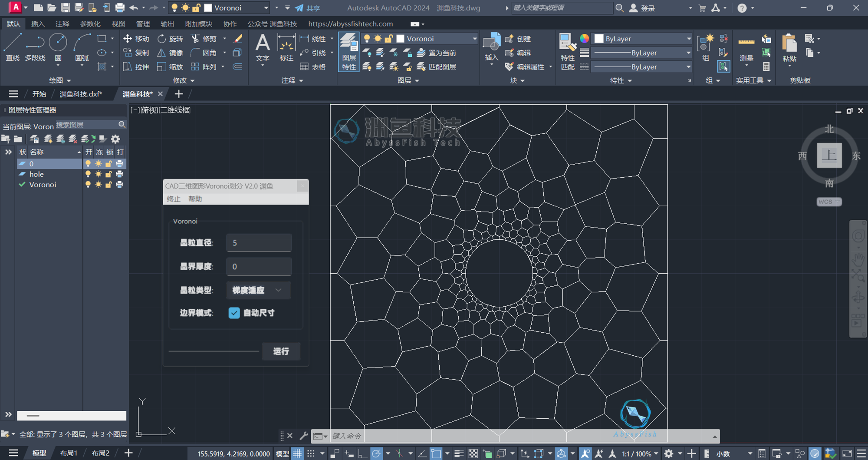
Task: Expand the 修改 panel
Action: point(184,80)
